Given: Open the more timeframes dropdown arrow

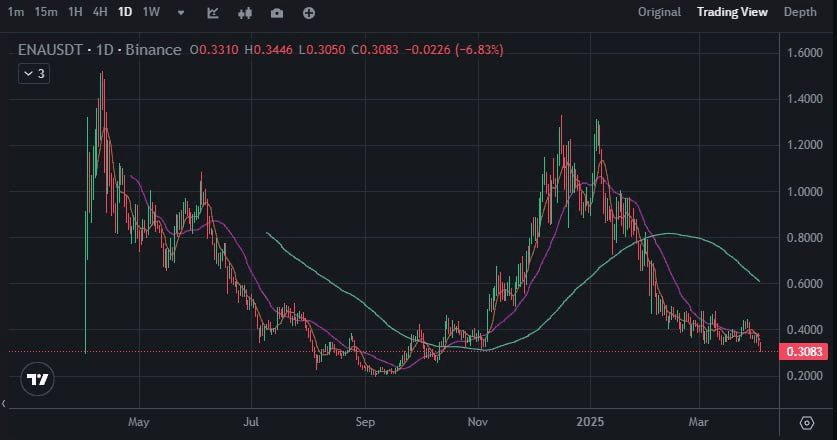Looking at the screenshot, I should click(181, 13).
